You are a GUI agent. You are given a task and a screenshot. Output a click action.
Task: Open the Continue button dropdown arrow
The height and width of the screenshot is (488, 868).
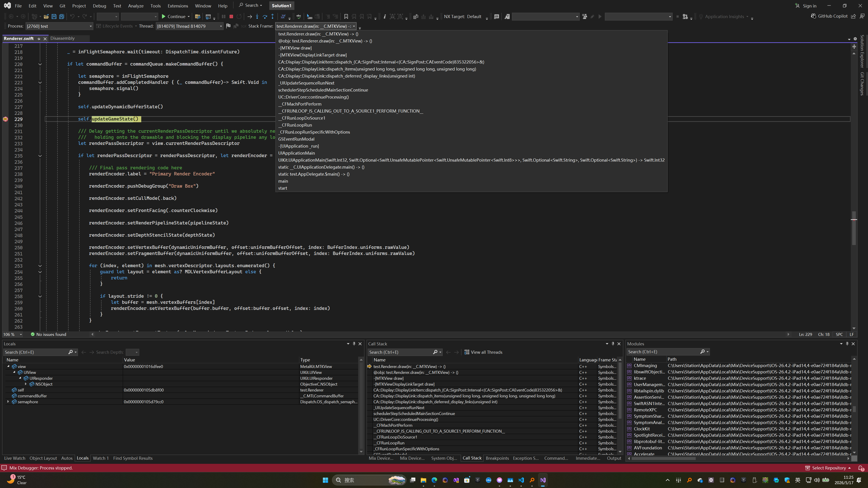click(189, 17)
